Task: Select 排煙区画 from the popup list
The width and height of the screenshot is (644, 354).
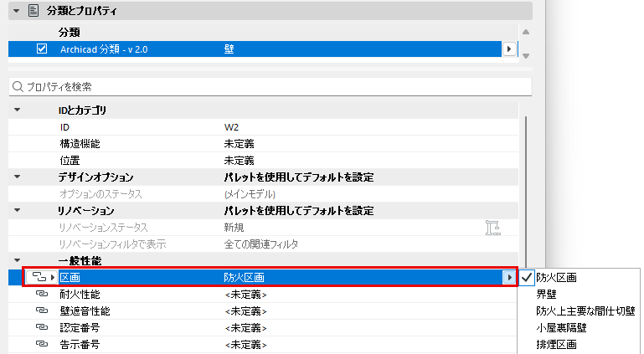Action: (556, 344)
